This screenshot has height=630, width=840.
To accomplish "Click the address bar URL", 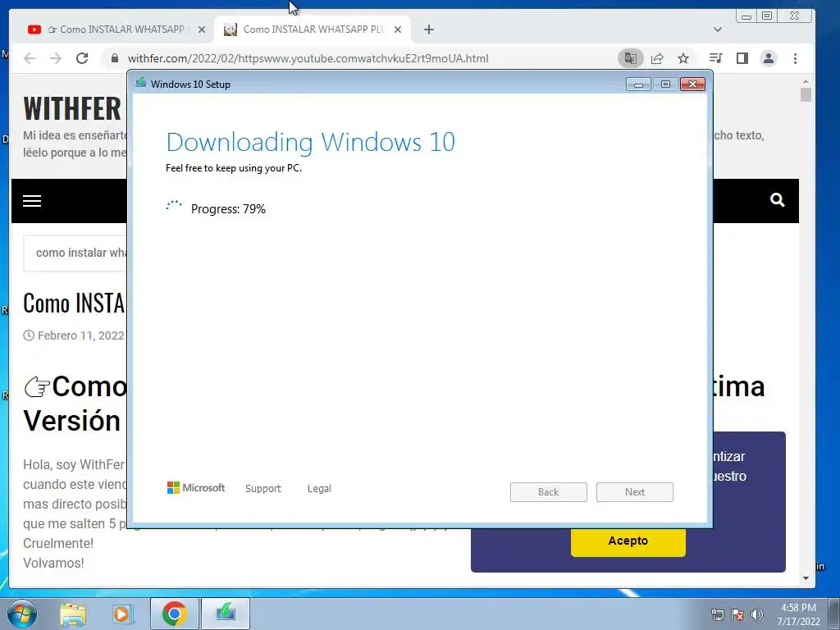I will pos(308,58).
